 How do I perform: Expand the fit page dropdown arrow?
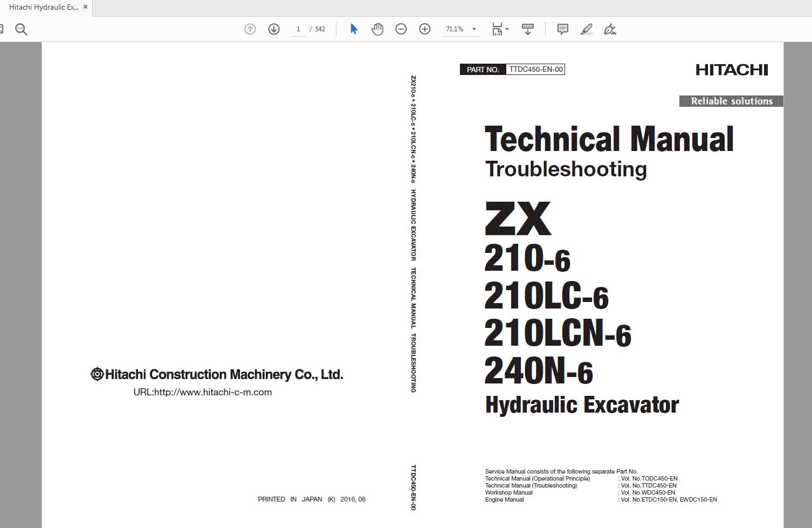[x=507, y=29]
